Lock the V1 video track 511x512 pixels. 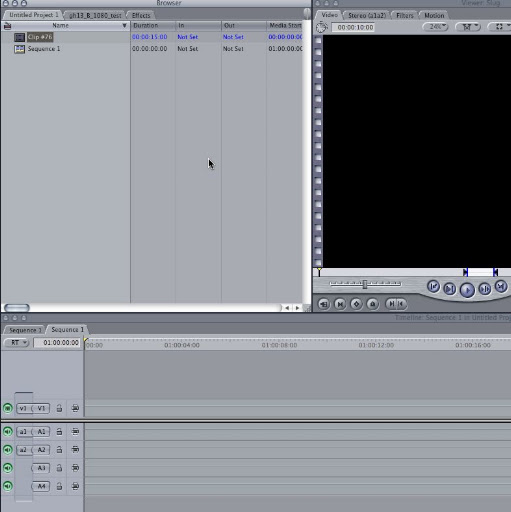[x=59, y=408]
